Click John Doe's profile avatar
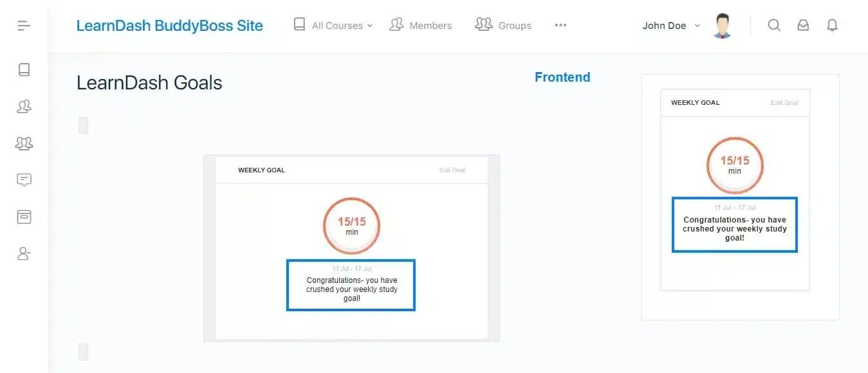 (723, 26)
